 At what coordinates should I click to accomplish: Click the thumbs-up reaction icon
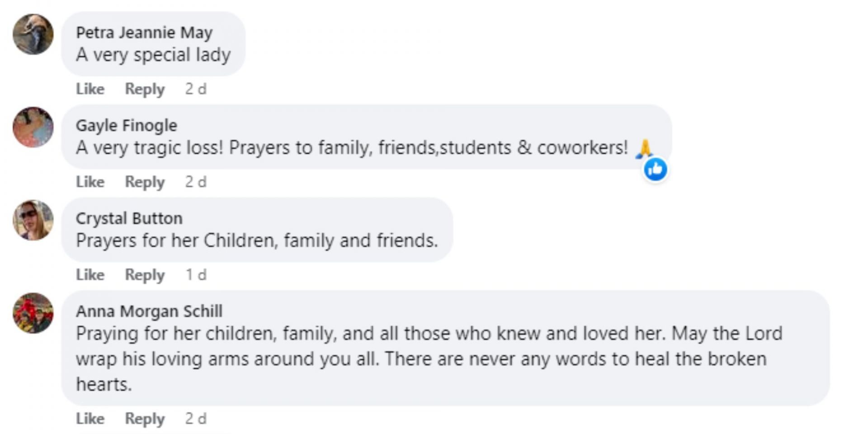tap(656, 170)
